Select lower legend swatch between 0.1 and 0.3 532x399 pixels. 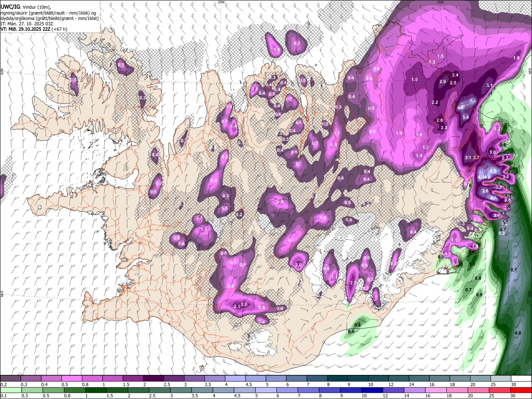10,390
